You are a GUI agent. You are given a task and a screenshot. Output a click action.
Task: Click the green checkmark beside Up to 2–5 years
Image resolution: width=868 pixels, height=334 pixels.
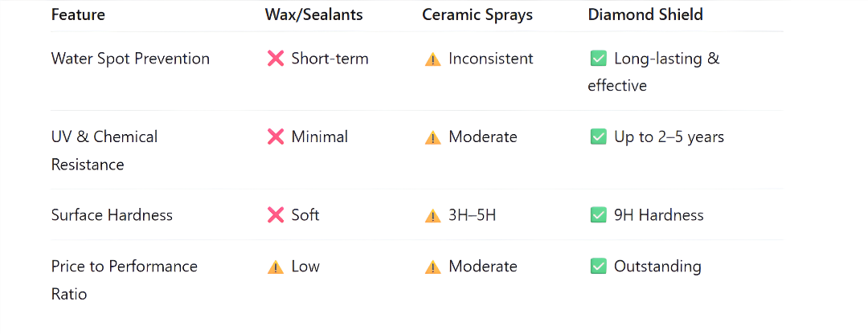[598, 136]
